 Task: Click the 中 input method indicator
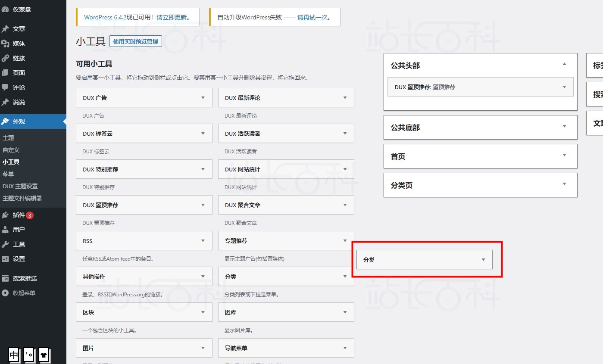(14, 355)
